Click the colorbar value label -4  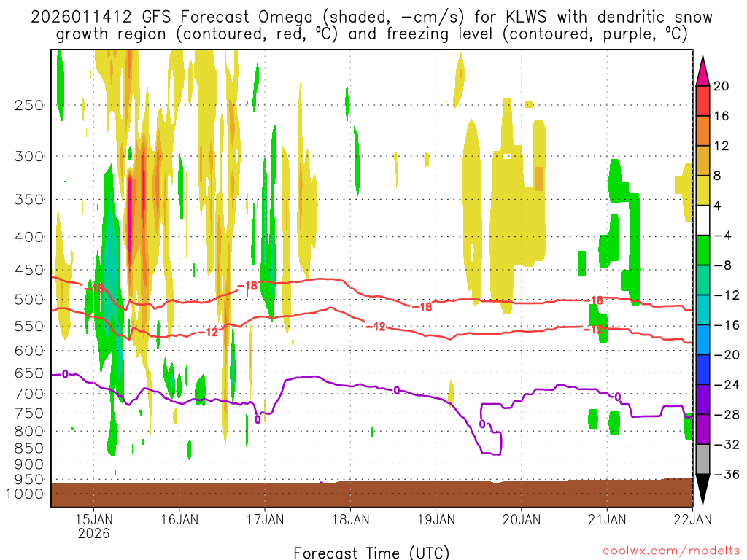722,236
